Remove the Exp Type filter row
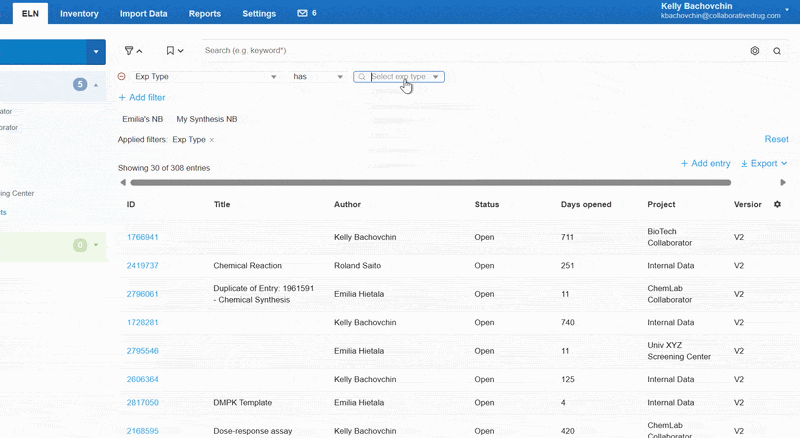The width and height of the screenshot is (800, 438). 121,77
